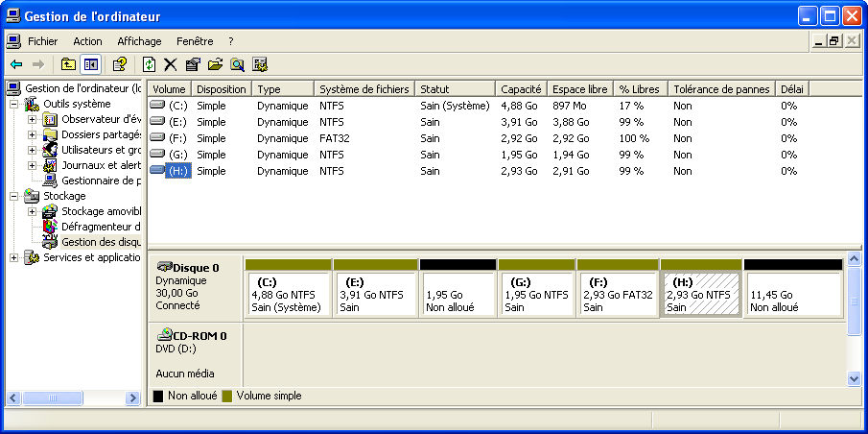The image size is (868, 434).
Task: Click the tree pane scroll left arrow
Action: pyautogui.click(x=13, y=398)
